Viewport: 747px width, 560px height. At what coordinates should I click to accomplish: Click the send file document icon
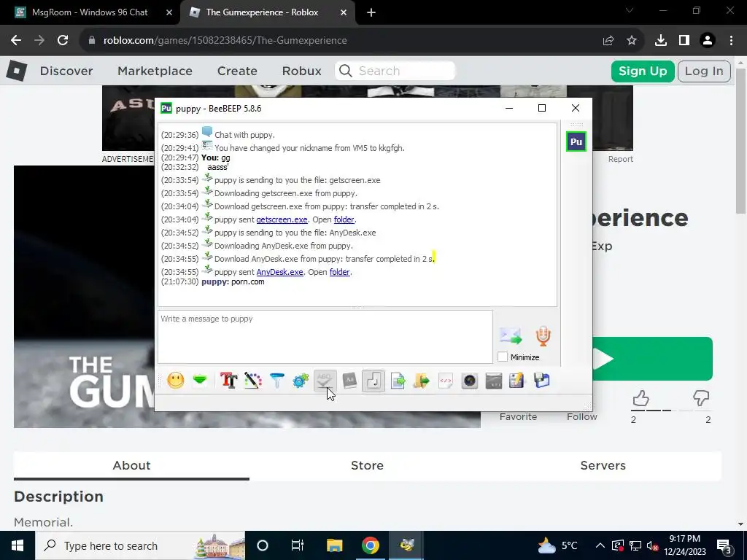pyautogui.click(x=398, y=381)
